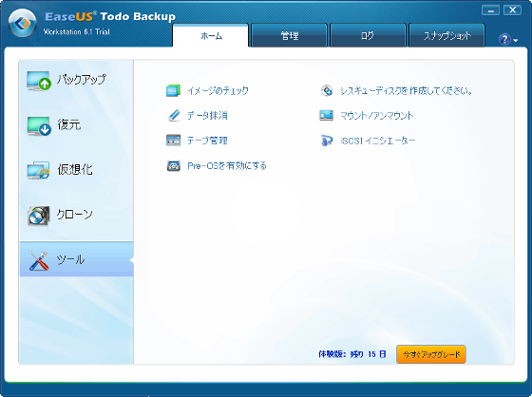The width and height of the screenshot is (532, 397).
Task: Click the mount/unmount icon
Action: 327,115
